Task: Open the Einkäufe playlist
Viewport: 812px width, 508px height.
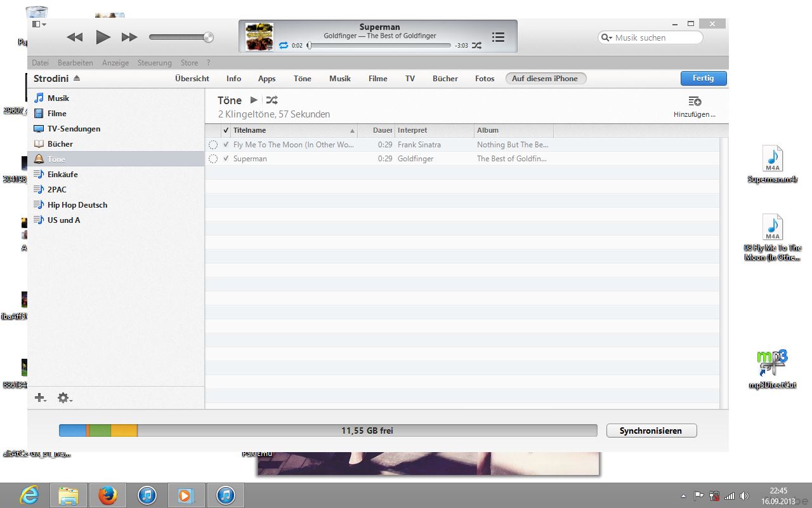Action: coord(116,175)
